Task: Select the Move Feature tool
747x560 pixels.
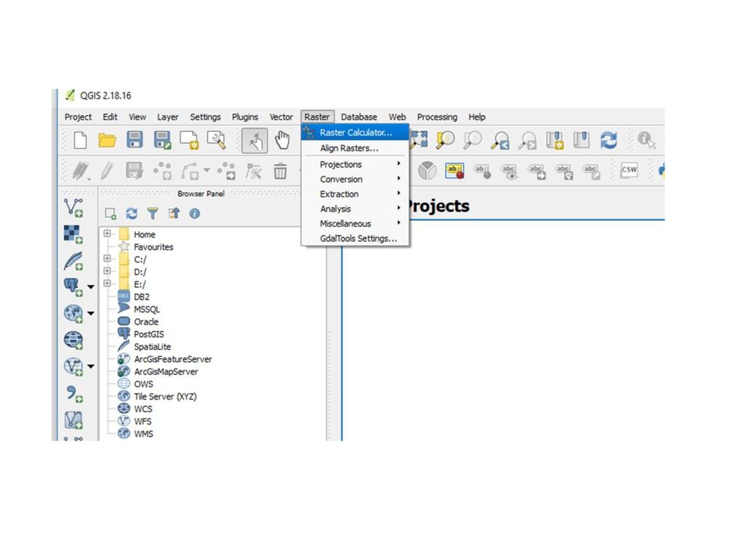Action: click(227, 171)
